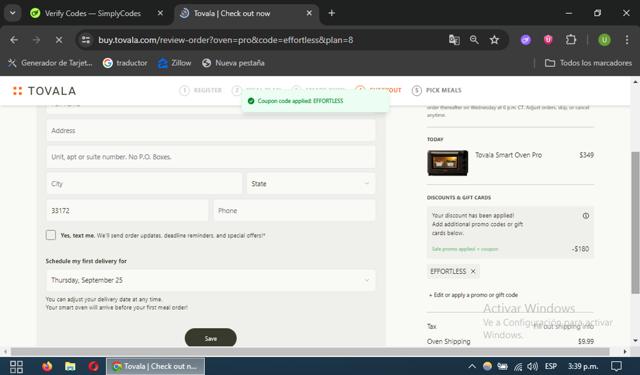Image resolution: width=640 pixels, height=375 pixels.
Task: Show hidden system tray icons
Action: 472,366
